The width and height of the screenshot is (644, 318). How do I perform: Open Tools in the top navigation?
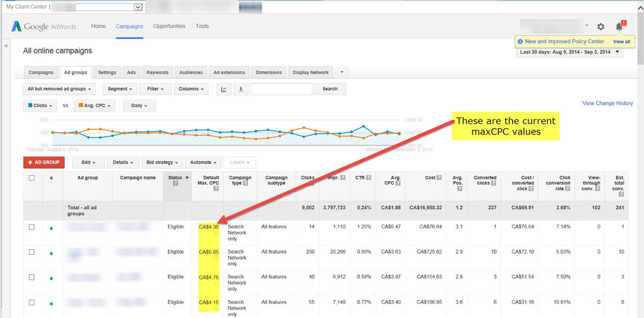click(202, 26)
